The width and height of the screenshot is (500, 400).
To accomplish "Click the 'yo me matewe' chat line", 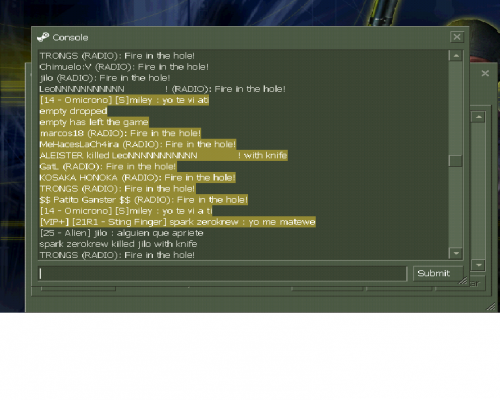I will pos(177,222).
